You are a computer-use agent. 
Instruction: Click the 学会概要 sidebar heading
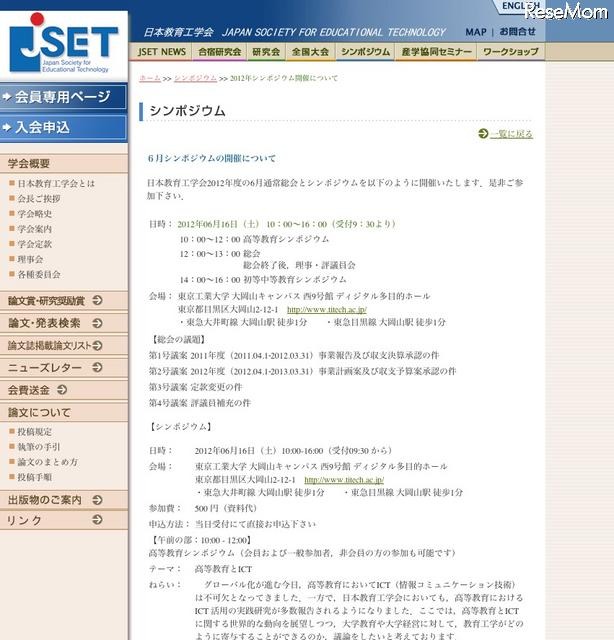coord(64,164)
